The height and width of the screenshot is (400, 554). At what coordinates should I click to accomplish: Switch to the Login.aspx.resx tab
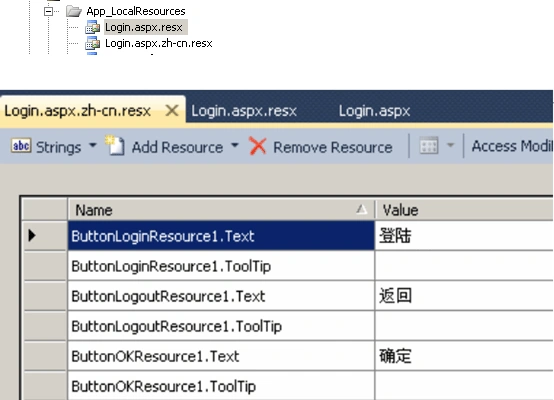244,111
